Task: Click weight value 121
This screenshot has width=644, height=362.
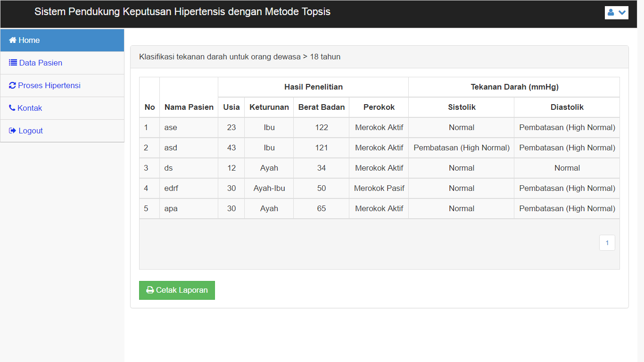Action: tap(322, 148)
